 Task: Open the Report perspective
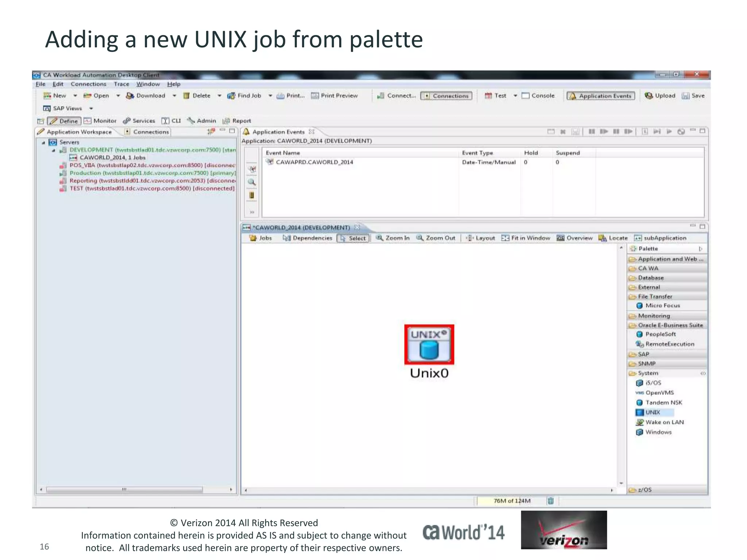click(x=237, y=121)
